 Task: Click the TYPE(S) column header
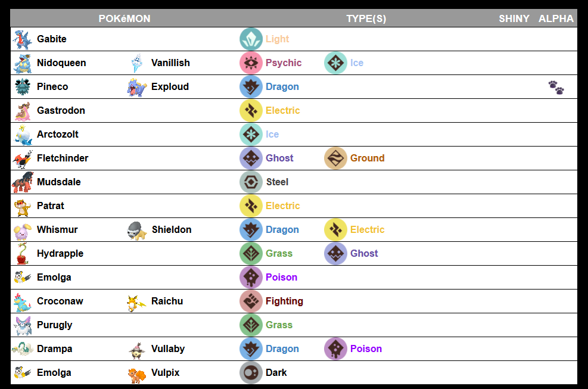(x=366, y=18)
